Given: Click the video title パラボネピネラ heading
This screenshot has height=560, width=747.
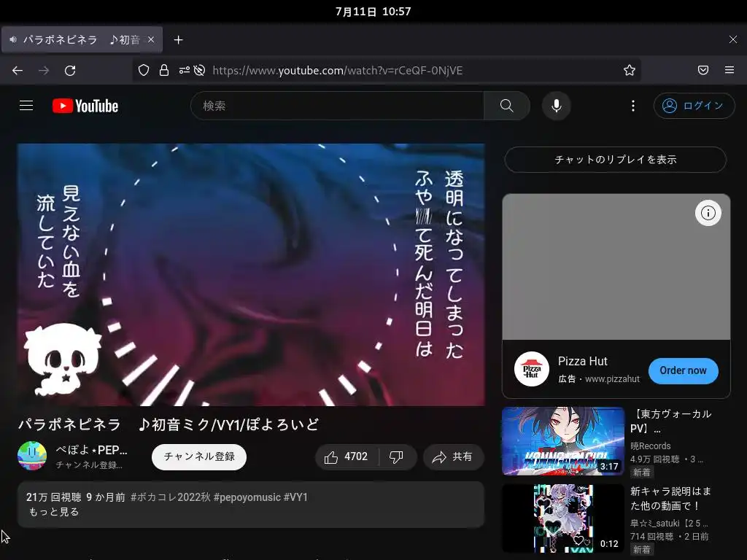Looking at the screenshot, I should pyautogui.click(x=169, y=424).
